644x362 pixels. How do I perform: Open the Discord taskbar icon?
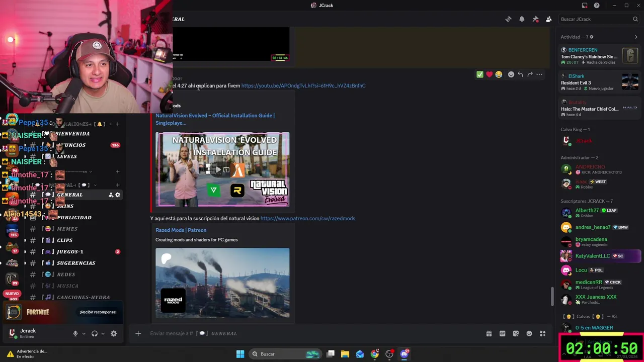click(404, 354)
